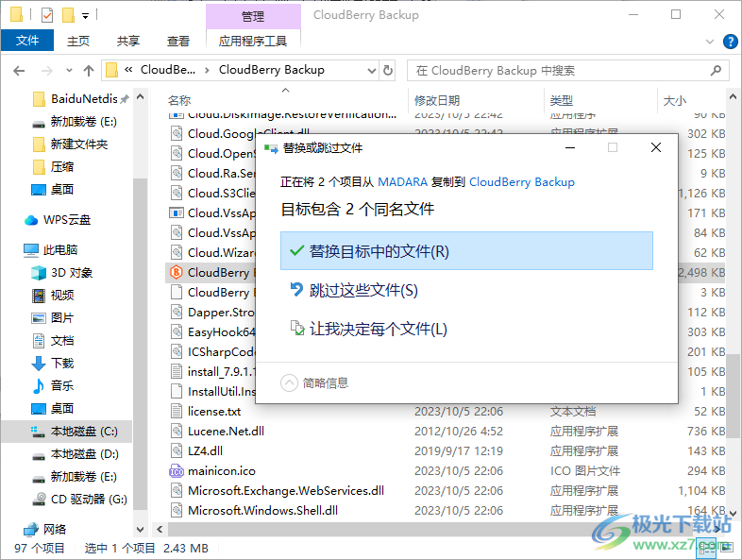This screenshot has width=742, height=560.
Task: Click the navigation pane vertical scrollbar
Action: [141, 343]
